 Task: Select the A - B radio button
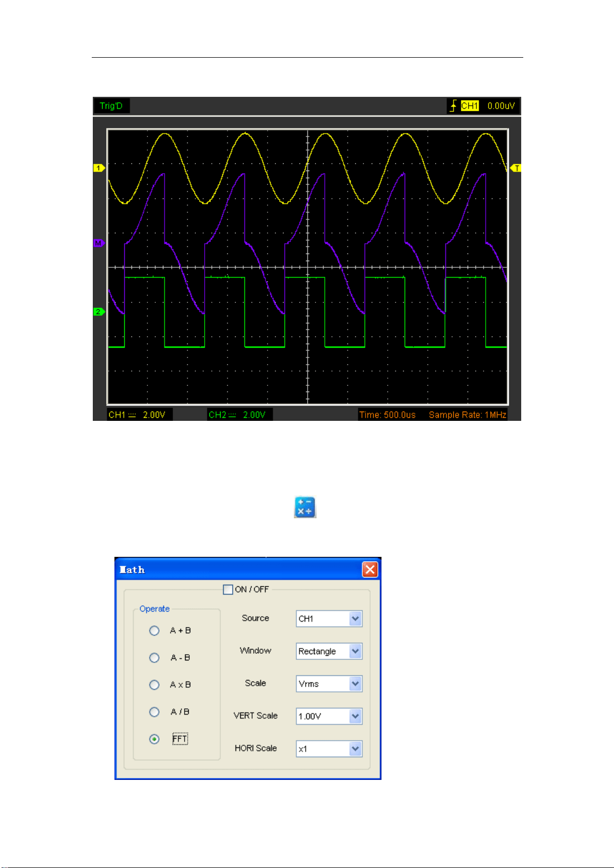click(154, 658)
